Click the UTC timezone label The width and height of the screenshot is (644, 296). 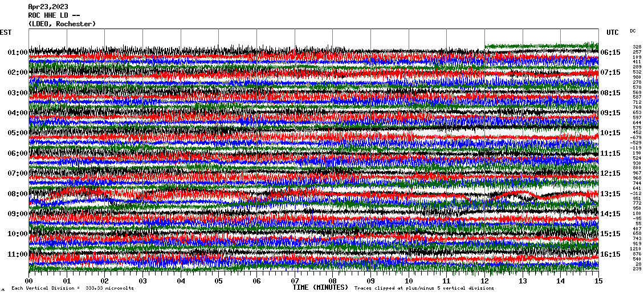click(x=612, y=32)
